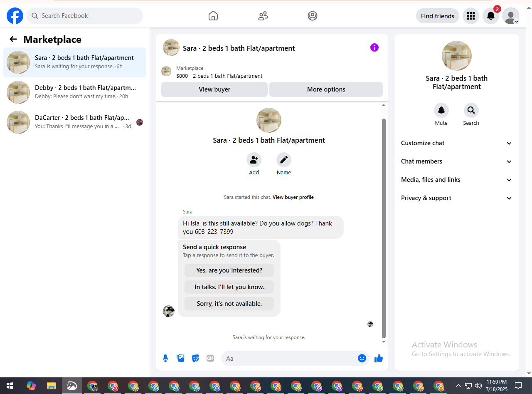Expand Media, files and links section
This screenshot has height=394, width=532.
(x=456, y=180)
